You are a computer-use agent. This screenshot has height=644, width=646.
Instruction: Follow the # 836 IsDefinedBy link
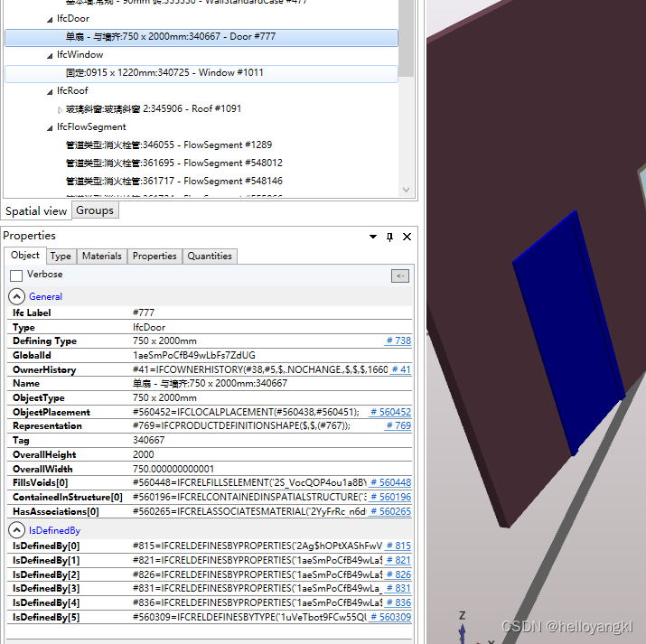398,602
